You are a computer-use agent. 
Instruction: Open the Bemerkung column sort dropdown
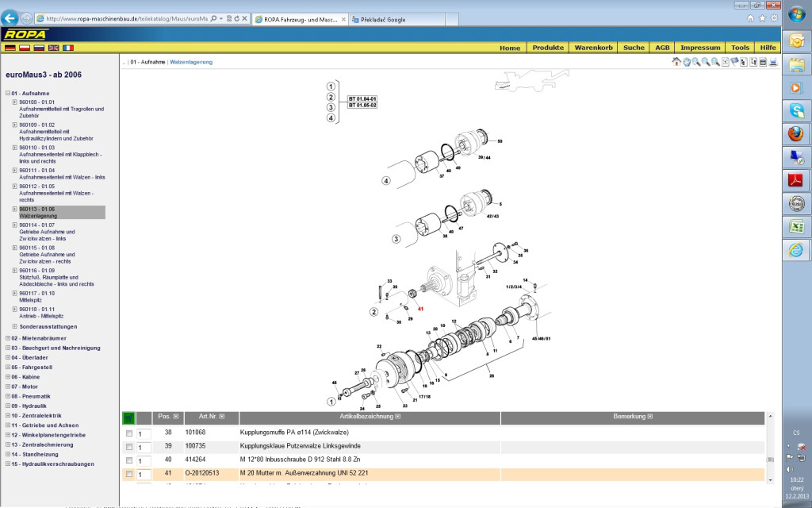pos(650,416)
